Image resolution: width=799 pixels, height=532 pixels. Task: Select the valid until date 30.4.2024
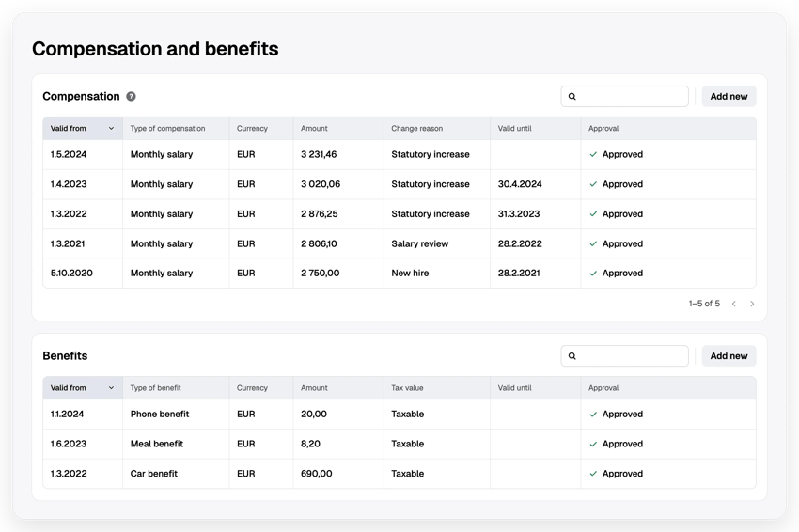click(520, 184)
